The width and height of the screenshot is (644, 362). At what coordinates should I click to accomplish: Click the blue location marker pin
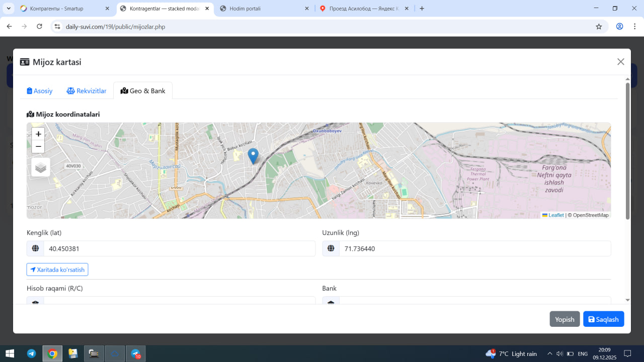(x=254, y=156)
